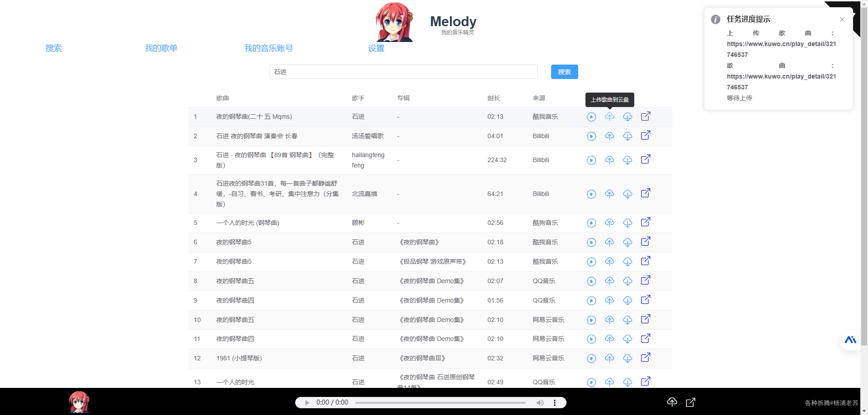Image resolution: width=868 pixels, height=415 pixels.
Task: Download 1981 (小提琴版) track
Action: point(627,359)
